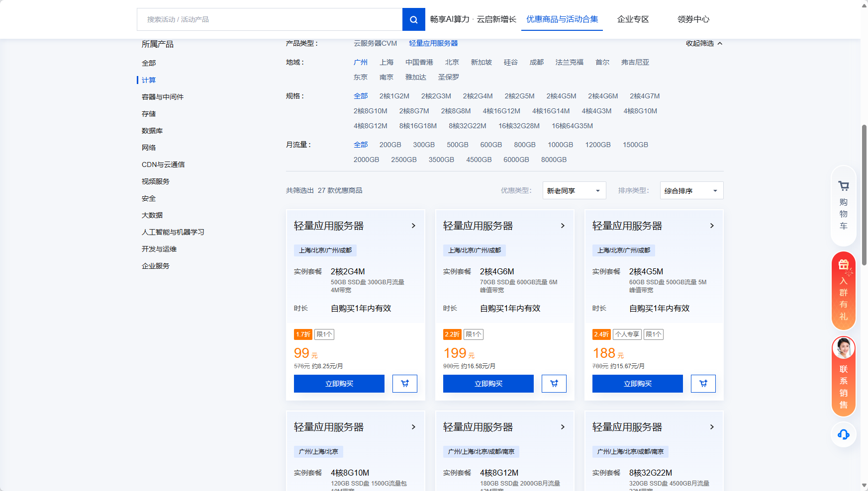Open the 领券中心 link
Image resolution: width=868 pixels, height=491 pixels.
pos(693,19)
